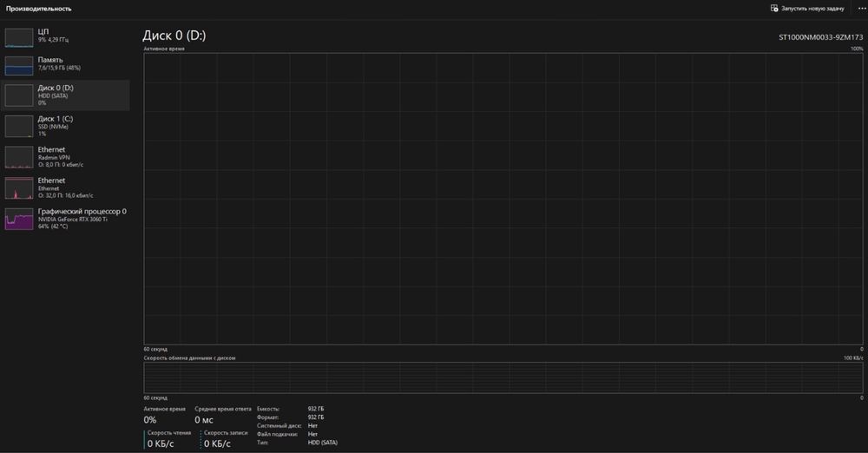Screen dimensions: 868x453
Task: Click the Диск 1 (C:) mini graph icon
Action: (19, 126)
